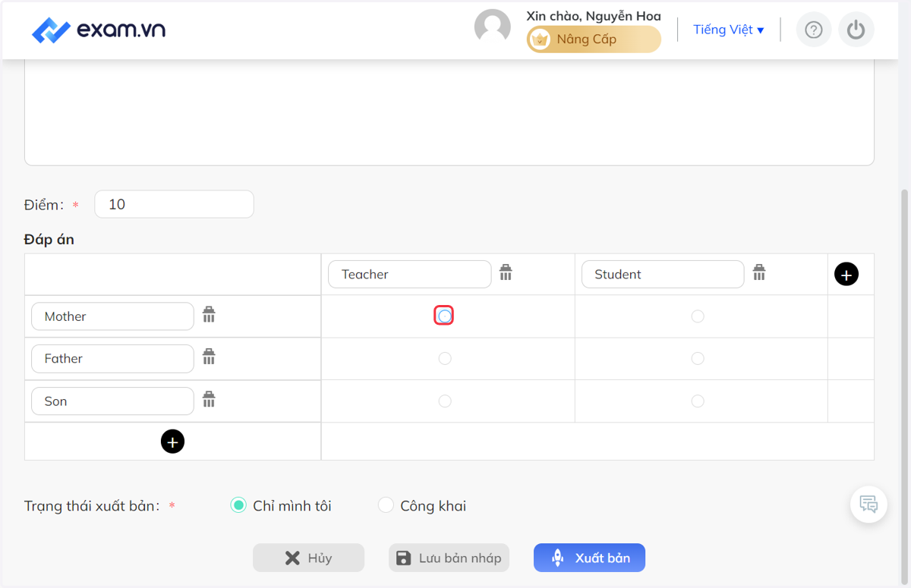Focus the Điểm score input field
Viewport: 911px width, 588px height.
coord(174,204)
